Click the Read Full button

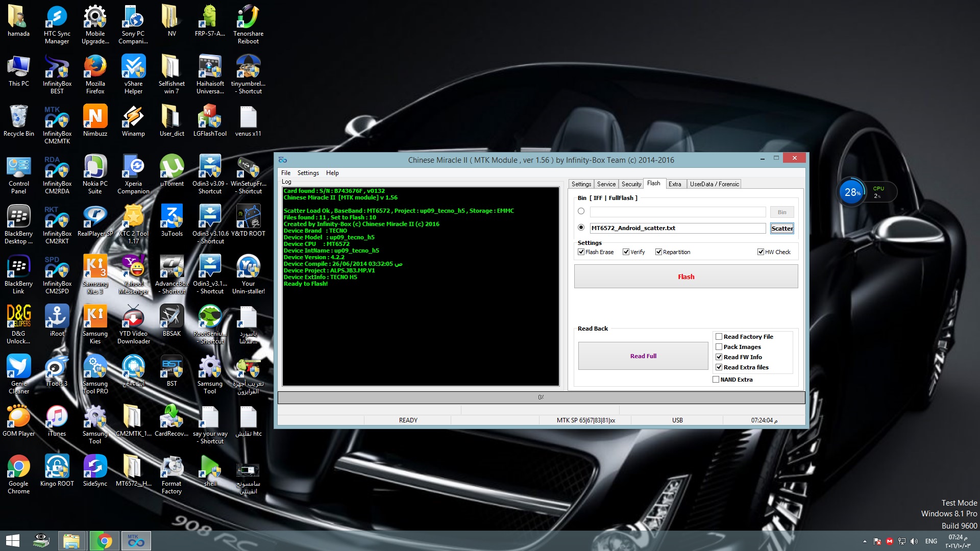[x=643, y=356]
